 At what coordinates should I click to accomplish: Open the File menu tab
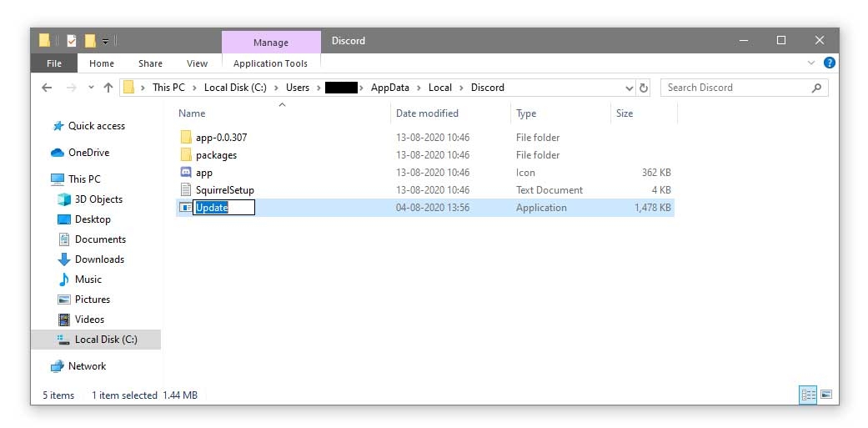pyautogui.click(x=53, y=63)
